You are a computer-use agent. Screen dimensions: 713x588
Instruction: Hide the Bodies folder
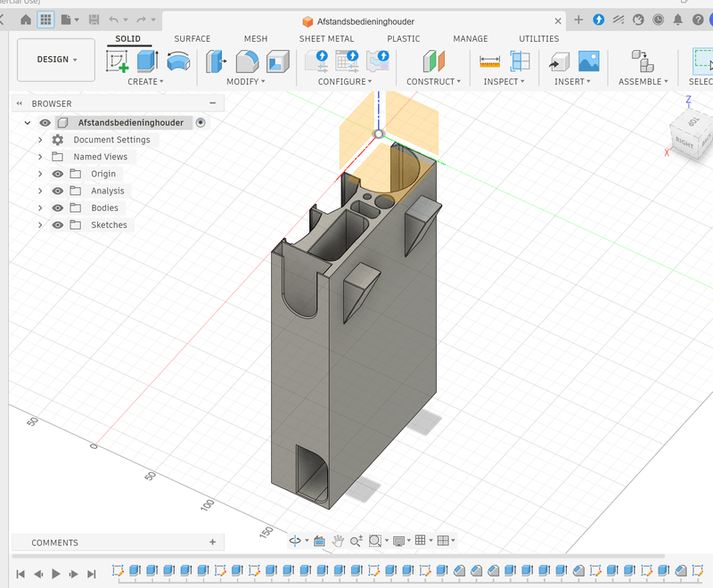pyautogui.click(x=57, y=208)
